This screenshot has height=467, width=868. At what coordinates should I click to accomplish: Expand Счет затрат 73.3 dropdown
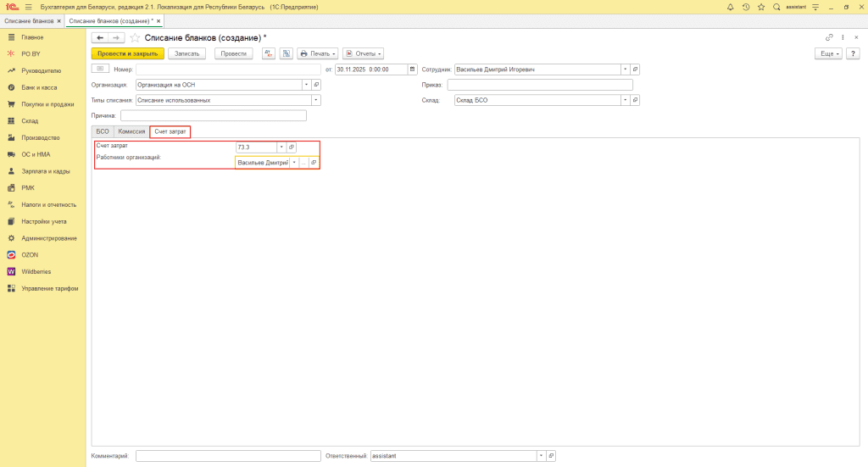(x=281, y=147)
